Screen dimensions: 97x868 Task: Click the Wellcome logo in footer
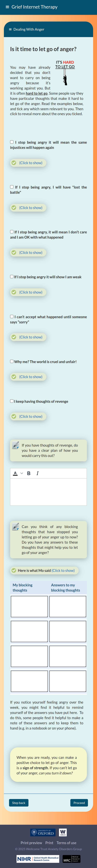point(63,832)
